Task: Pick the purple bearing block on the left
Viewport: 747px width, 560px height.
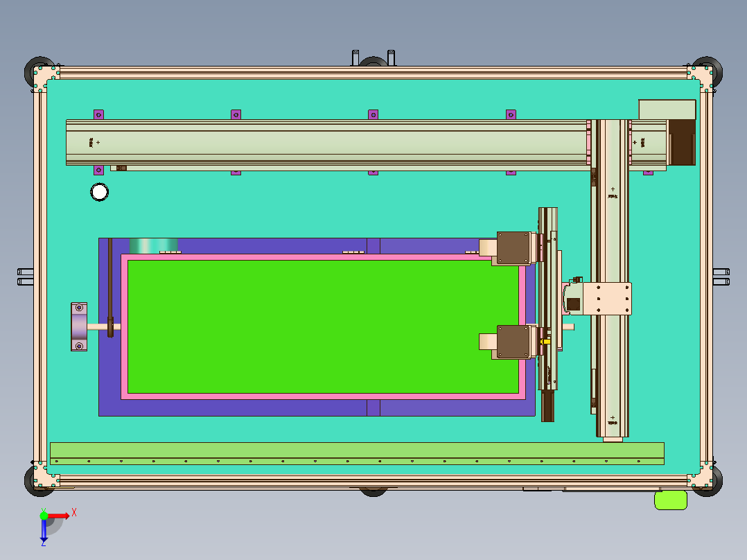Action: coord(79,326)
